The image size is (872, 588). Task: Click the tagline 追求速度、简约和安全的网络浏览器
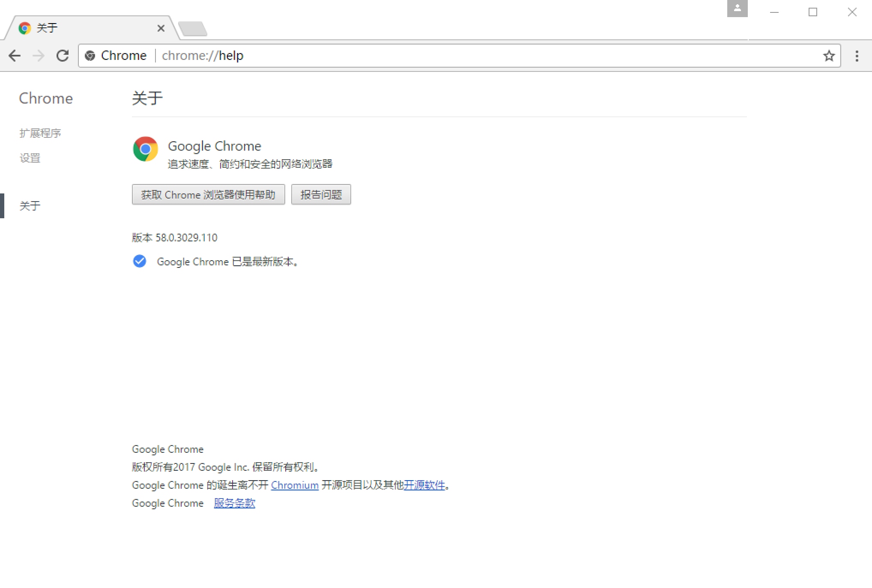point(250,164)
